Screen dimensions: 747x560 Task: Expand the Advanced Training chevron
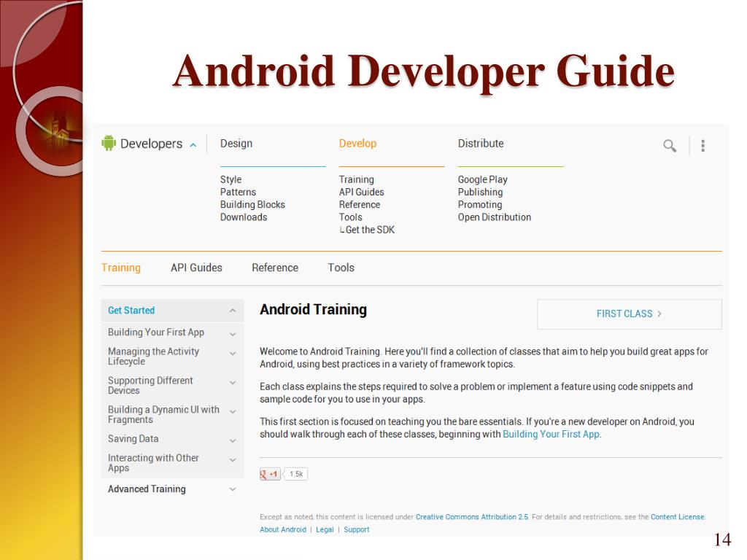click(x=233, y=489)
